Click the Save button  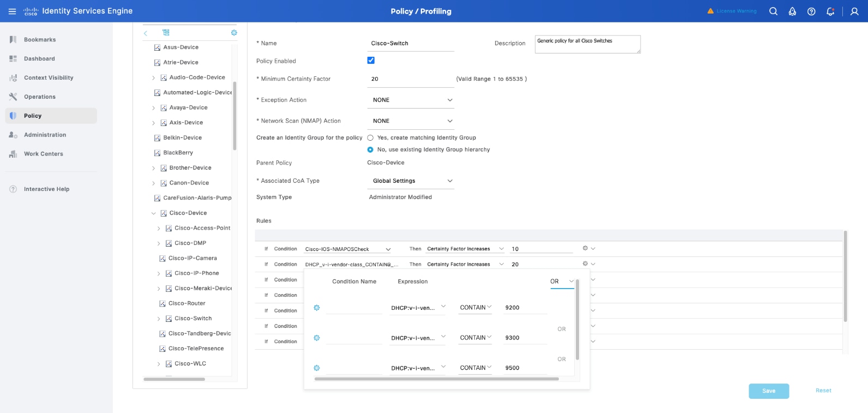[x=768, y=391]
